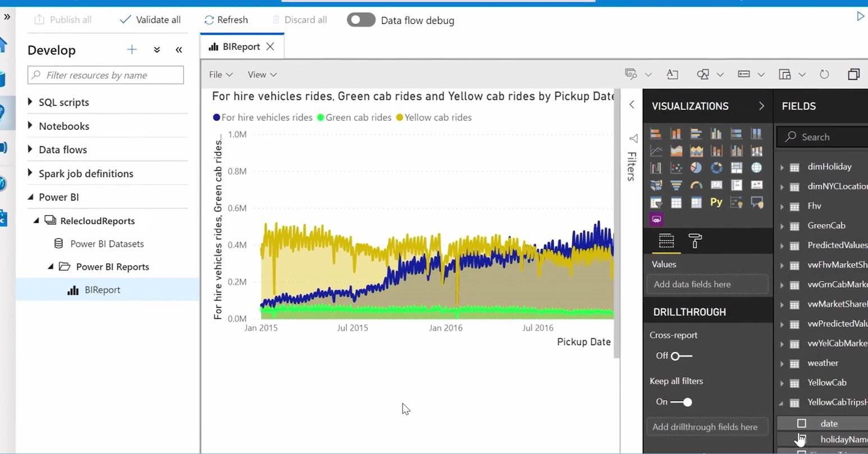Screen dimensions: 868x454
Task: Expand the weather table fields
Action: [782, 364]
